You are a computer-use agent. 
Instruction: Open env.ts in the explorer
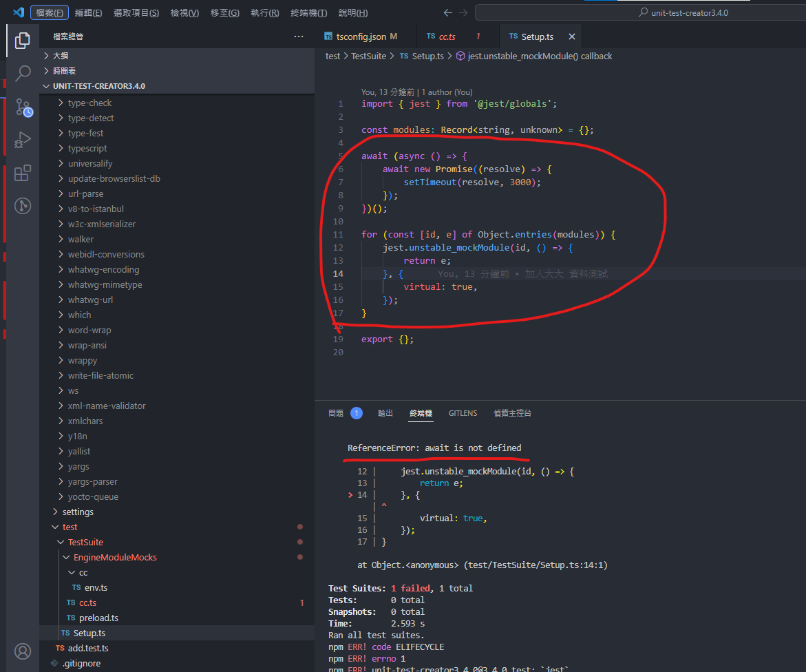[177, 587]
